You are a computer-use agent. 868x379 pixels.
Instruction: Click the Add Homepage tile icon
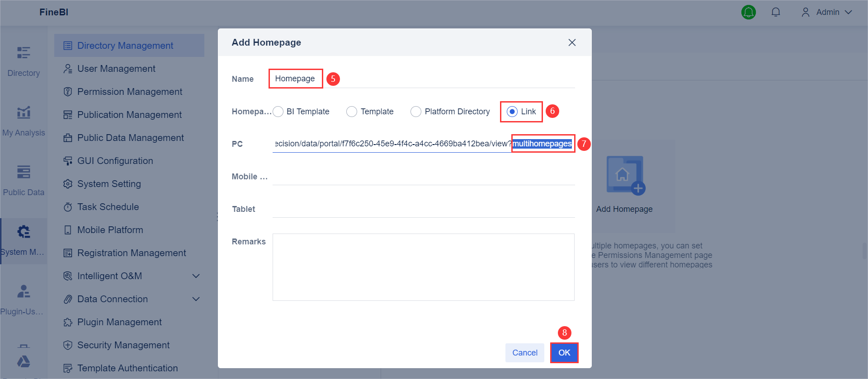[x=626, y=176]
